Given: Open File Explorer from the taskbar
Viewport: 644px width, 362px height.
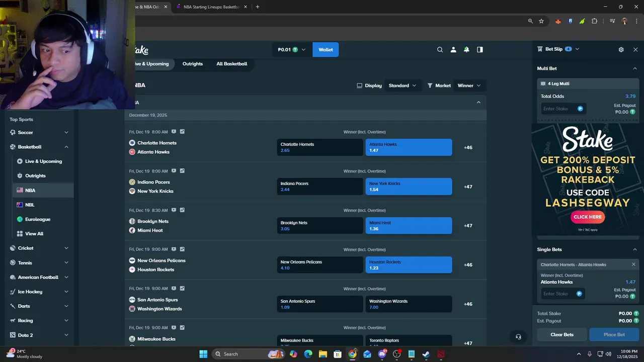Looking at the screenshot, I should click(x=323, y=354).
